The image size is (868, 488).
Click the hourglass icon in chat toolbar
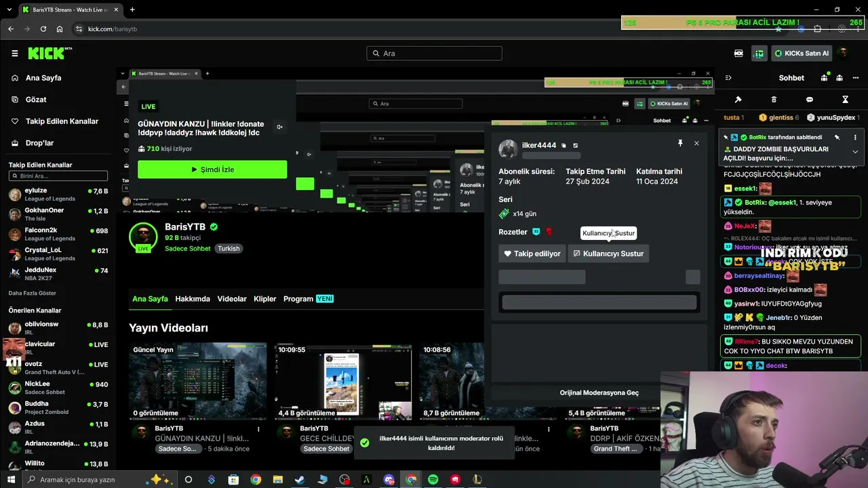845,100
